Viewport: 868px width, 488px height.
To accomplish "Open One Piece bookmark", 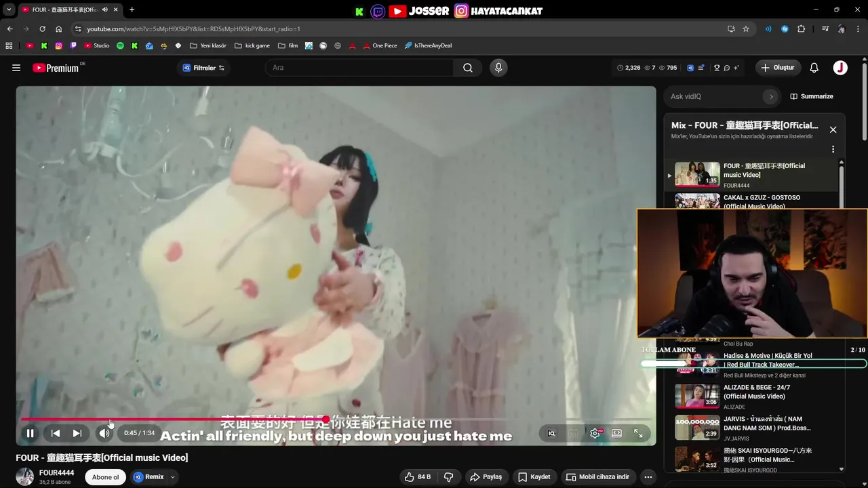I will (380, 45).
